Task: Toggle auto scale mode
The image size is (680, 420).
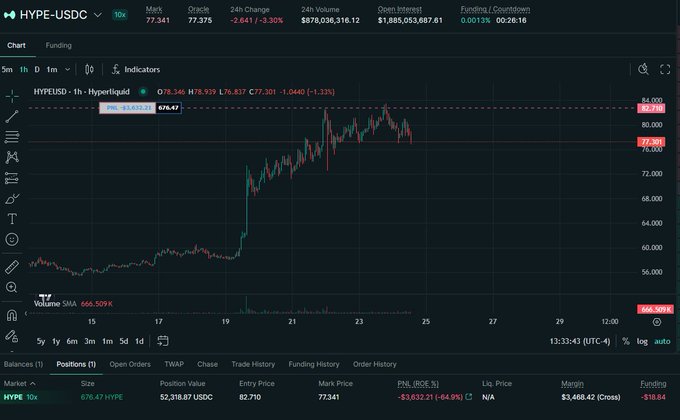Action: [x=662, y=341]
